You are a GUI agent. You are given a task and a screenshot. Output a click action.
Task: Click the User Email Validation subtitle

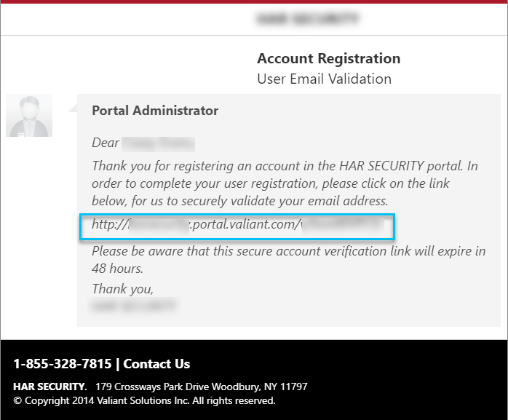pyautogui.click(x=324, y=79)
